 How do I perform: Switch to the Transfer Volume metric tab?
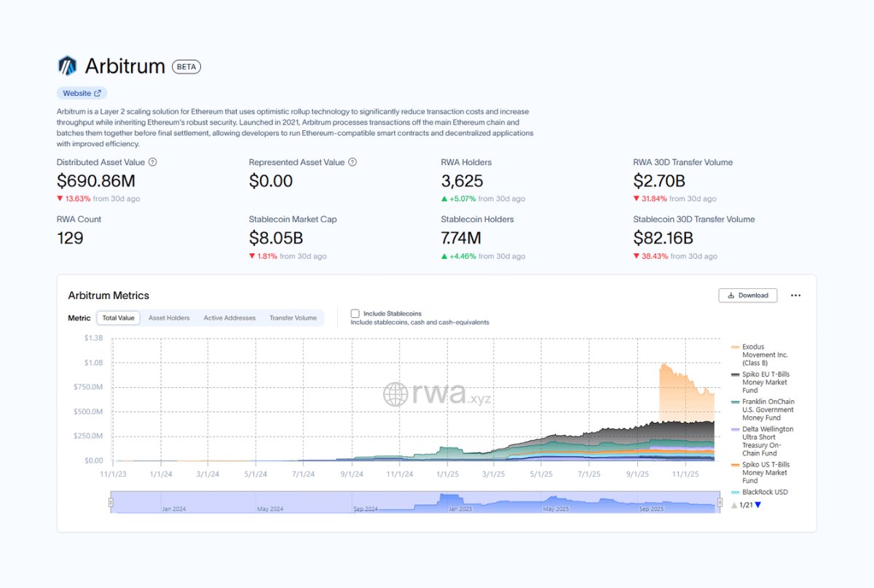point(293,318)
